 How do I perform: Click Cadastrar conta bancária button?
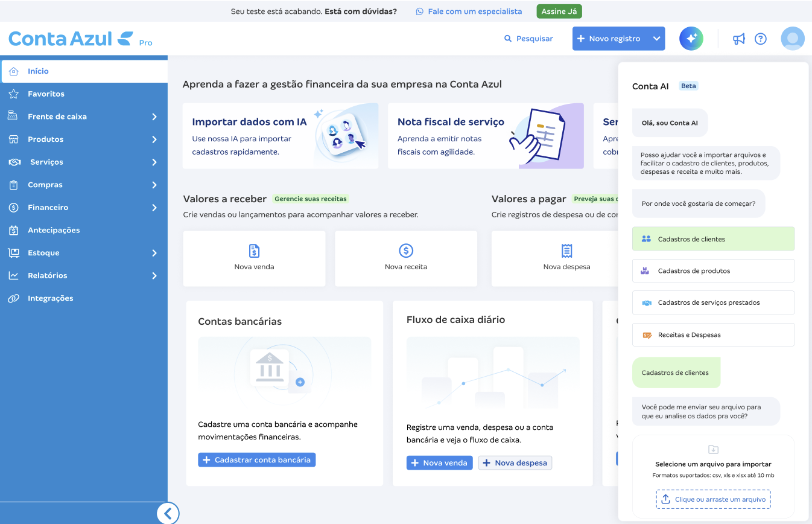pyautogui.click(x=257, y=460)
